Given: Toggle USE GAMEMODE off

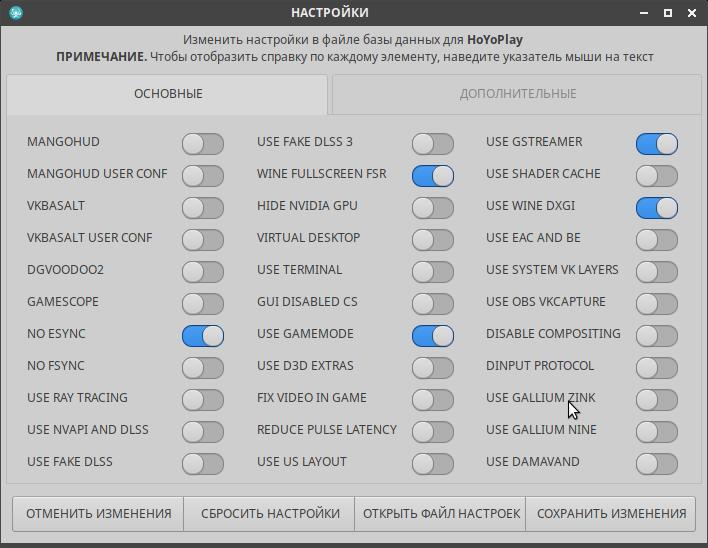Looking at the screenshot, I should pyautogui.click(x=433, y=336).
